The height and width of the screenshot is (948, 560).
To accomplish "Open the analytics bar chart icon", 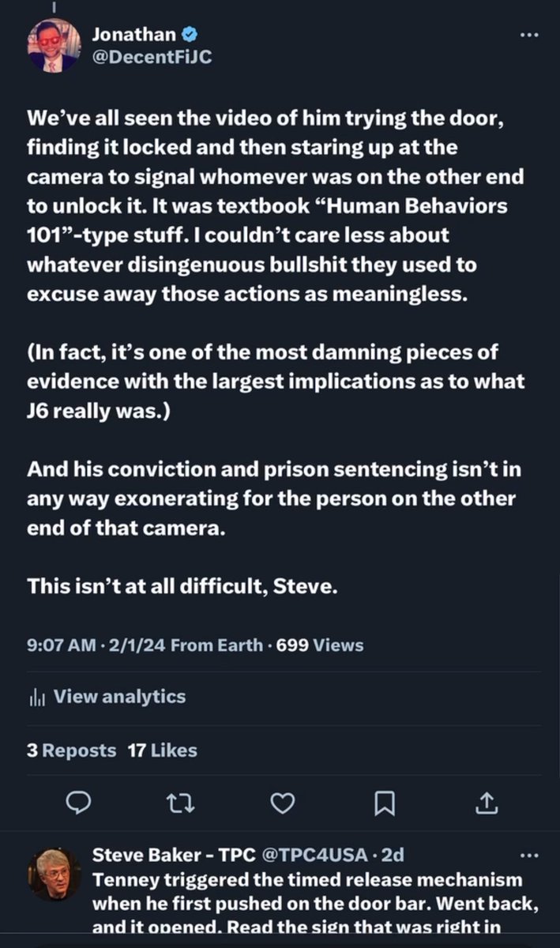I will (38, 697).
